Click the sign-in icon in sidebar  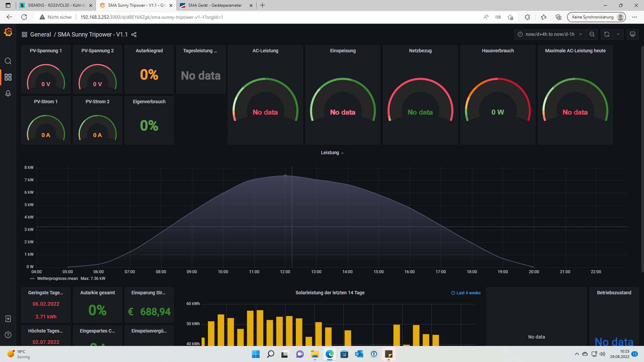(x=8, y=319)
